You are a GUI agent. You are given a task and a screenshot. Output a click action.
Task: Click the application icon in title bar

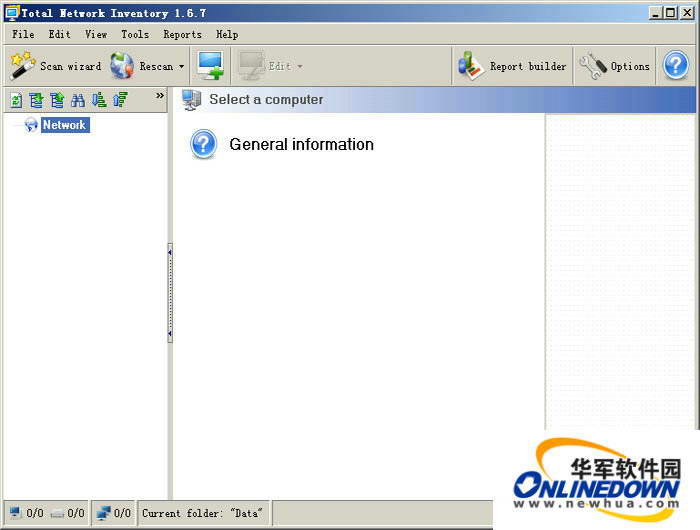pyautogui.click(x=12, y=13)
